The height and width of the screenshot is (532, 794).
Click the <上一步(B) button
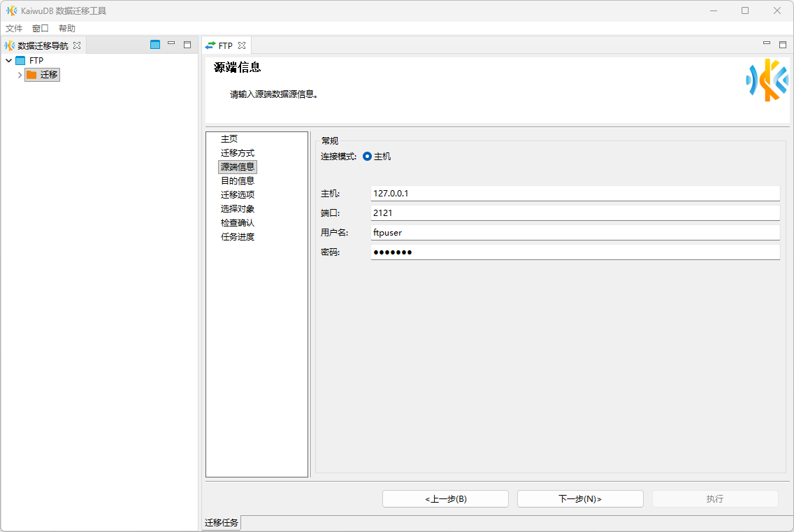click(445, 499)
